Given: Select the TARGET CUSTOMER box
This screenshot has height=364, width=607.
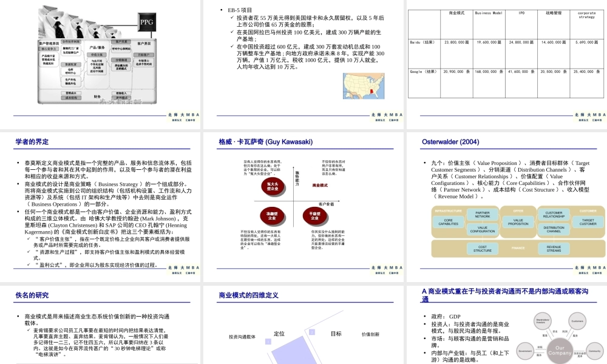Looking at the screenshot, I should point(588,221).
